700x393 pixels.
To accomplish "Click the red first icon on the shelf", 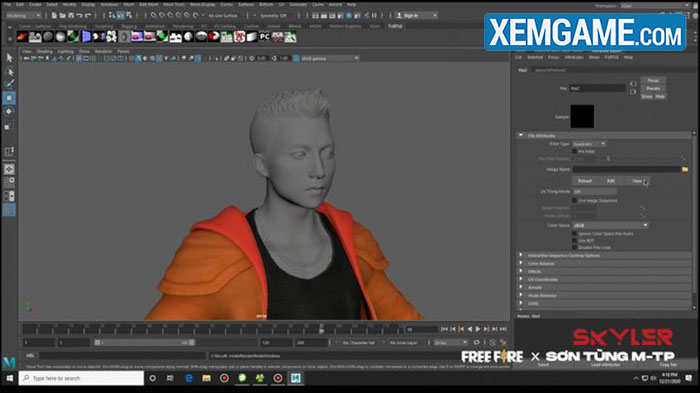I will point(22,37).
